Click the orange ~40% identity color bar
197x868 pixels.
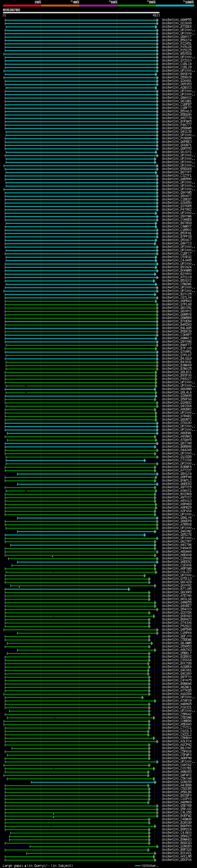(60, 6)
